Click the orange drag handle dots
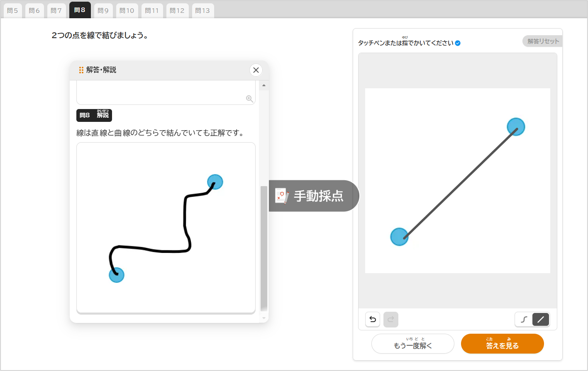Image resolution: width=588 pixels, height=371 pixels. 81,70
